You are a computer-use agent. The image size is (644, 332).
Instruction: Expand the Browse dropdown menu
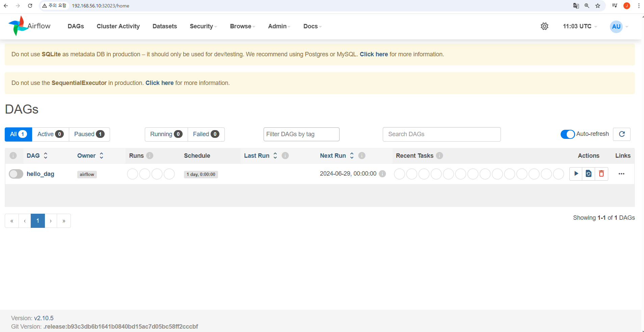[x=242, y=26]
